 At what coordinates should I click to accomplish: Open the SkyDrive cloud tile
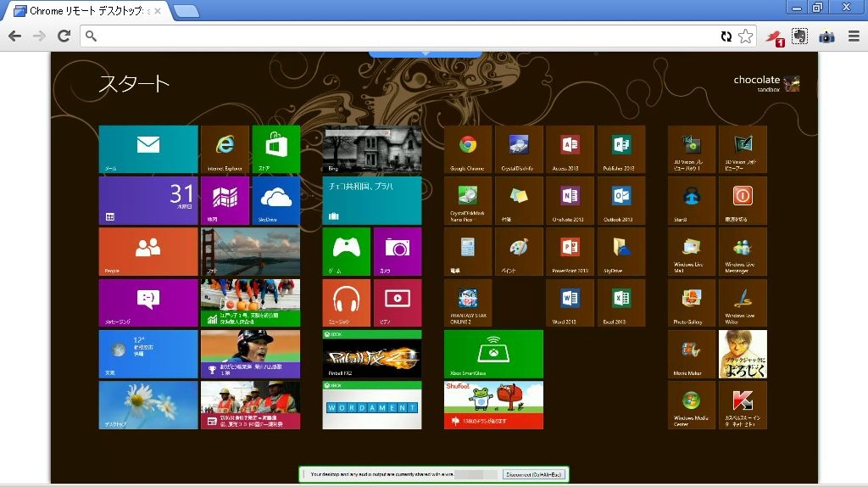pyautogui.click(x=276, y=200)
